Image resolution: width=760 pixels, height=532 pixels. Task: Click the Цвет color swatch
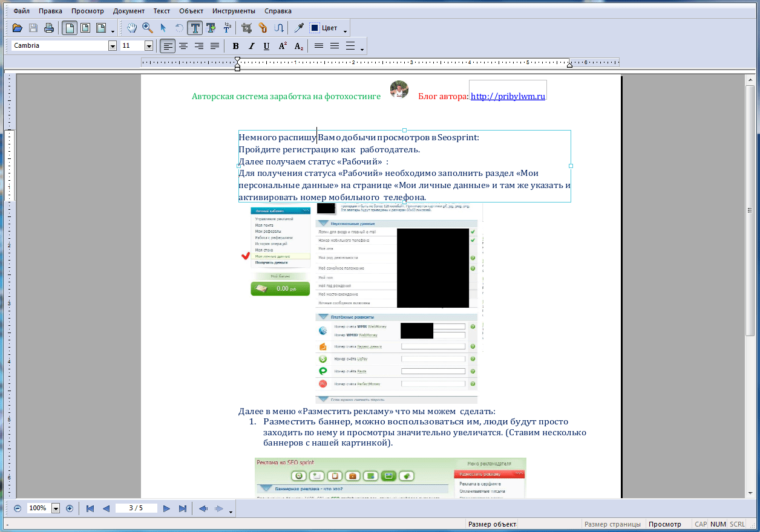click(x=315, y=28)
